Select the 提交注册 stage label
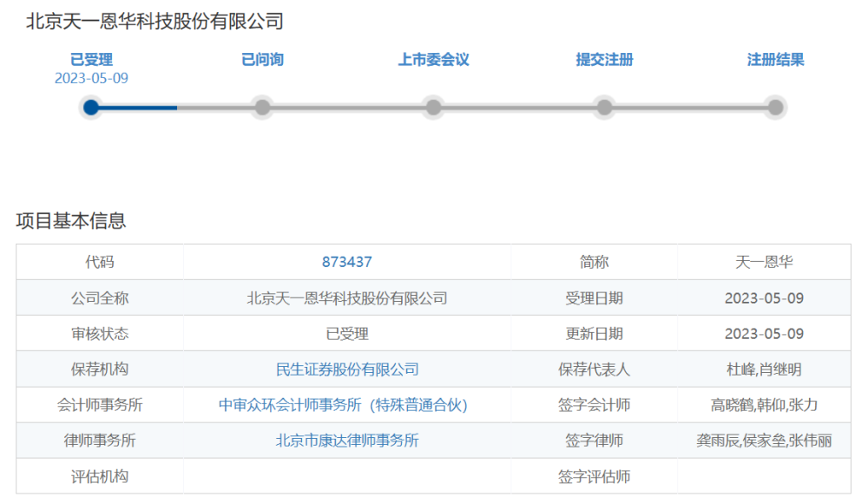This screenshot has width=868, height=503. [x=604, y=60]
